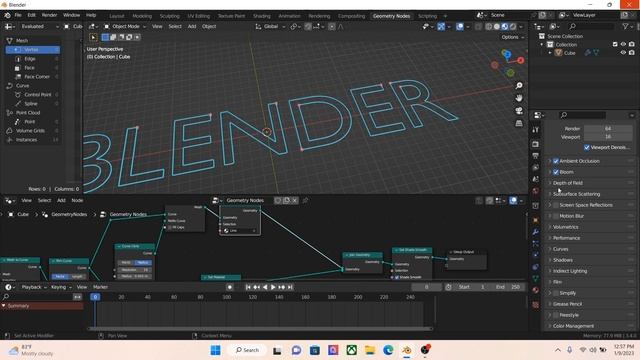This screenshot has width=640, height=360.
Task: Toggle camera view icon in viewport
Action: tap(519, 111)
